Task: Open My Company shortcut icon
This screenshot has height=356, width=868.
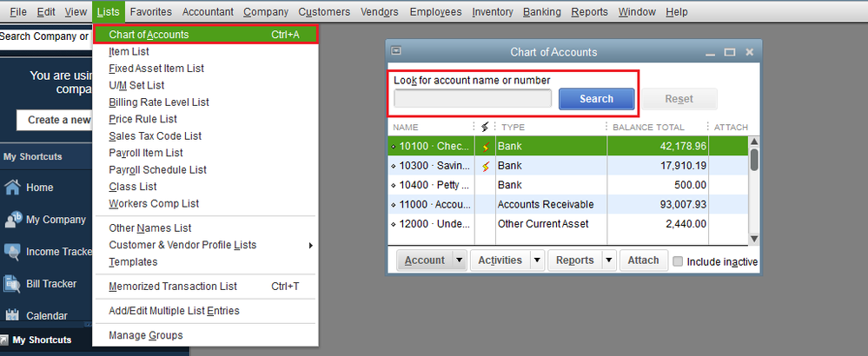Action: coord(12,220)
